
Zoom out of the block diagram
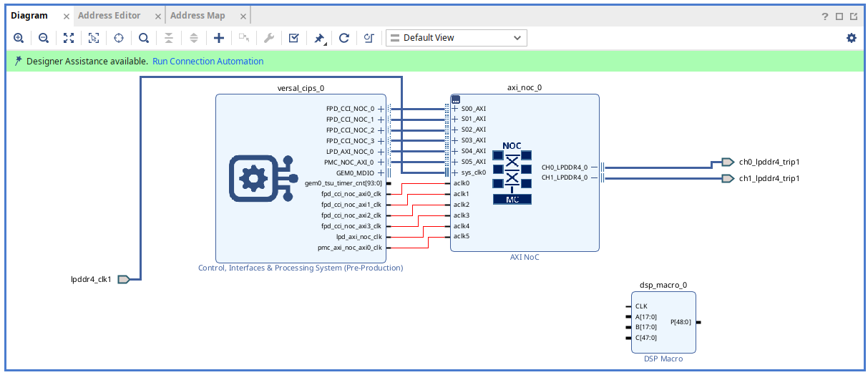click(44, 38)
